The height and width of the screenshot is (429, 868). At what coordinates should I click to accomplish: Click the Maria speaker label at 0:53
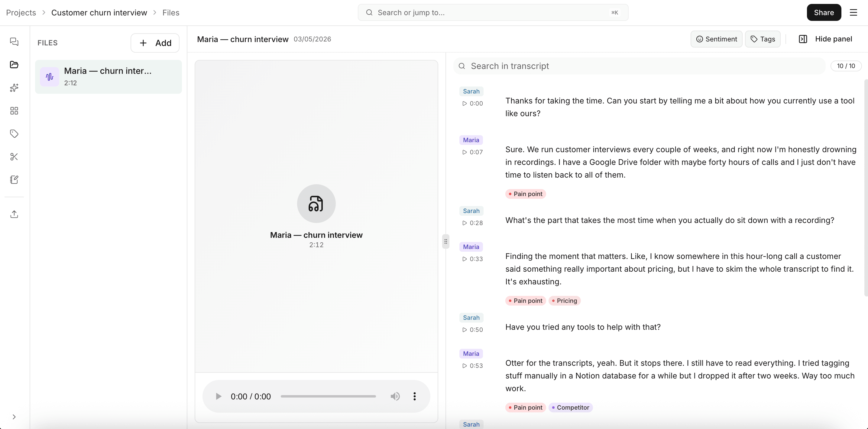(x=471, y=354)
